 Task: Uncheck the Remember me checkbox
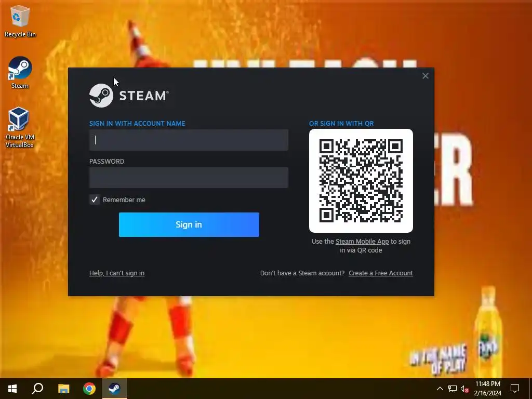(95, 199)
